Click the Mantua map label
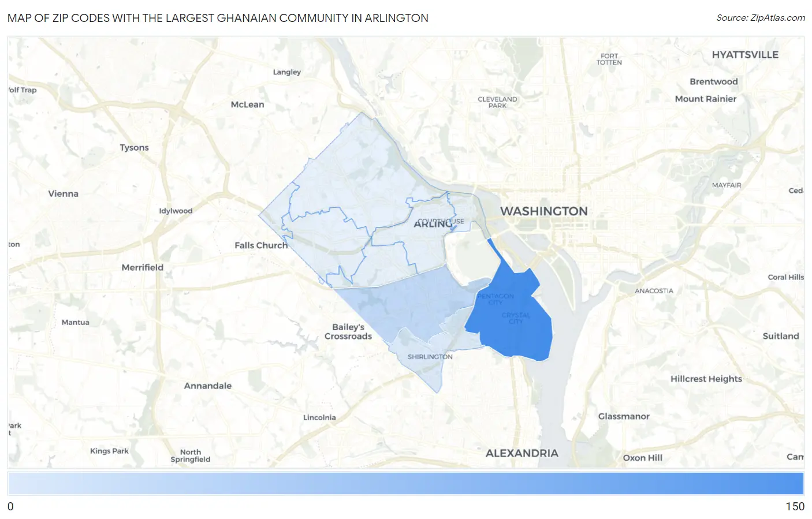 [76, 322]
